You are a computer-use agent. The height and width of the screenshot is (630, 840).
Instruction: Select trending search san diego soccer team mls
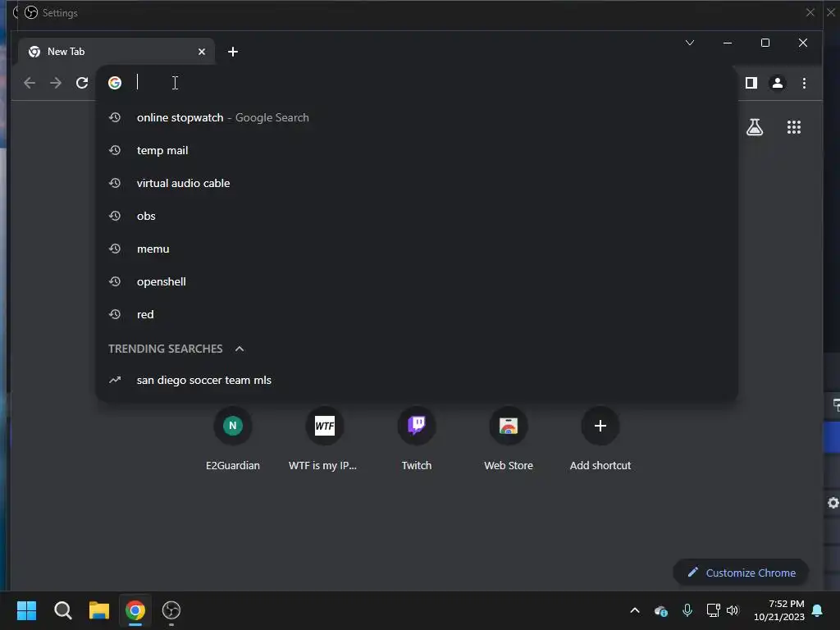(x=417, y=380)
